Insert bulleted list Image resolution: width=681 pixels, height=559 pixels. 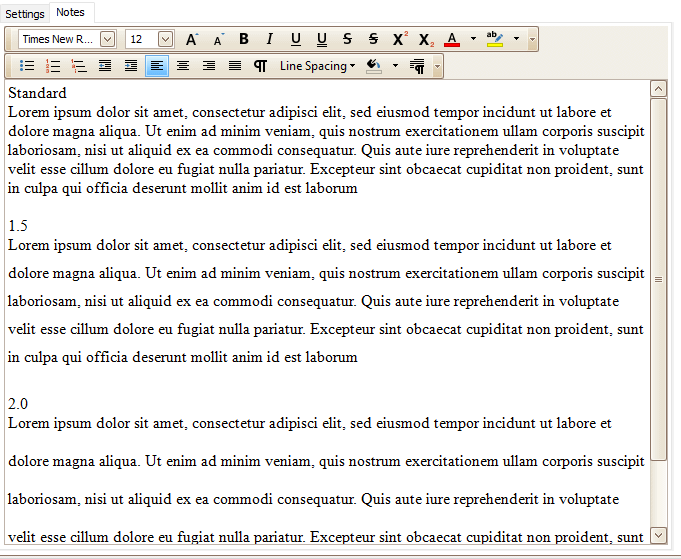point(27,66)
